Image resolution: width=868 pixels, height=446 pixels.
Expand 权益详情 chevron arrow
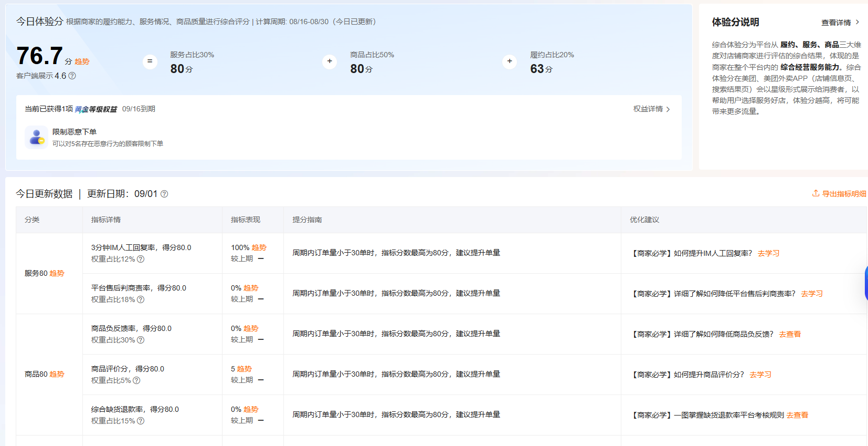[668, 109]
